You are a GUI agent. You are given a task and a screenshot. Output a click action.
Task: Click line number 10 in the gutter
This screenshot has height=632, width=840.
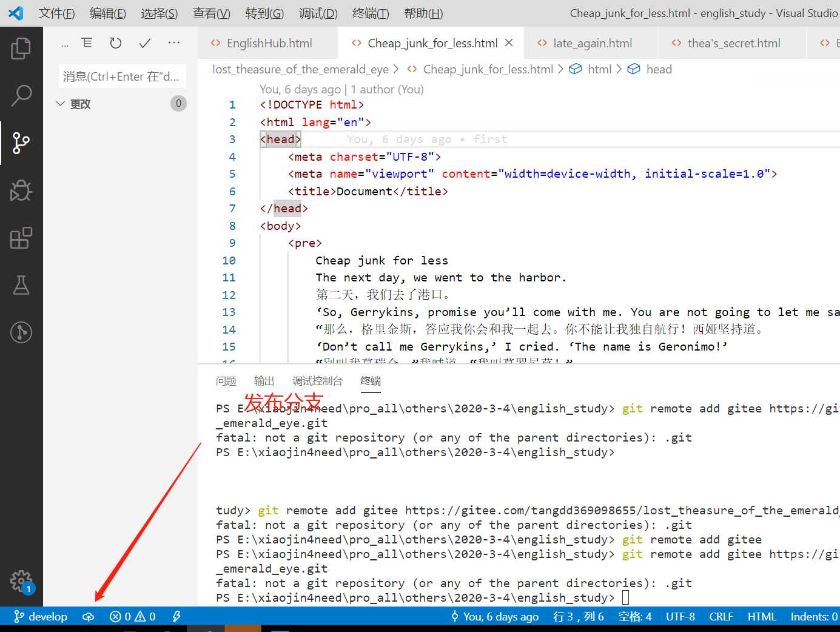(229, 260)
